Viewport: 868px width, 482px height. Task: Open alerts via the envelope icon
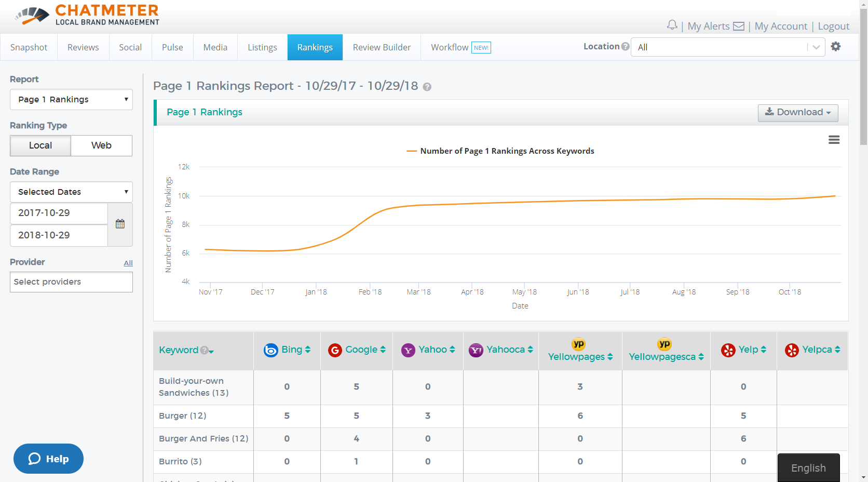[x=739, y=25]
